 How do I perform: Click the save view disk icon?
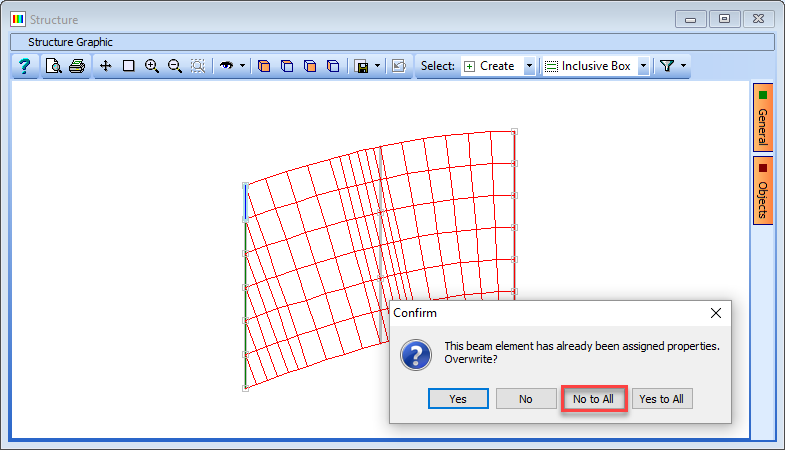coord(361,66)
